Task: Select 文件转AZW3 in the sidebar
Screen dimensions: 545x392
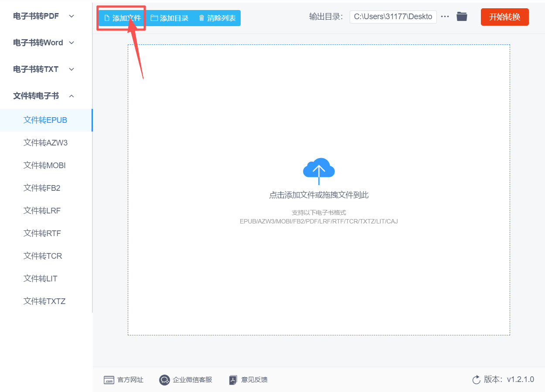Action: [x=46, y=143]
